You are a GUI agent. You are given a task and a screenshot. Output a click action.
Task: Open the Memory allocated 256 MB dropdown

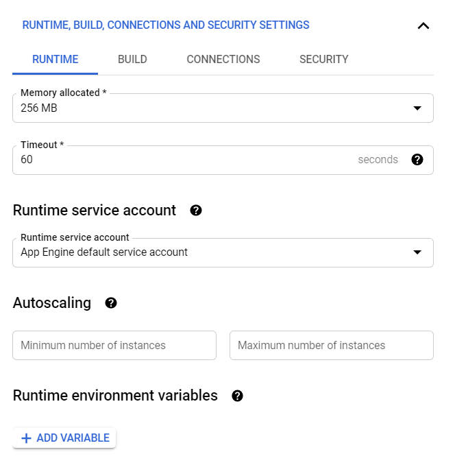[x=206, y=108]
